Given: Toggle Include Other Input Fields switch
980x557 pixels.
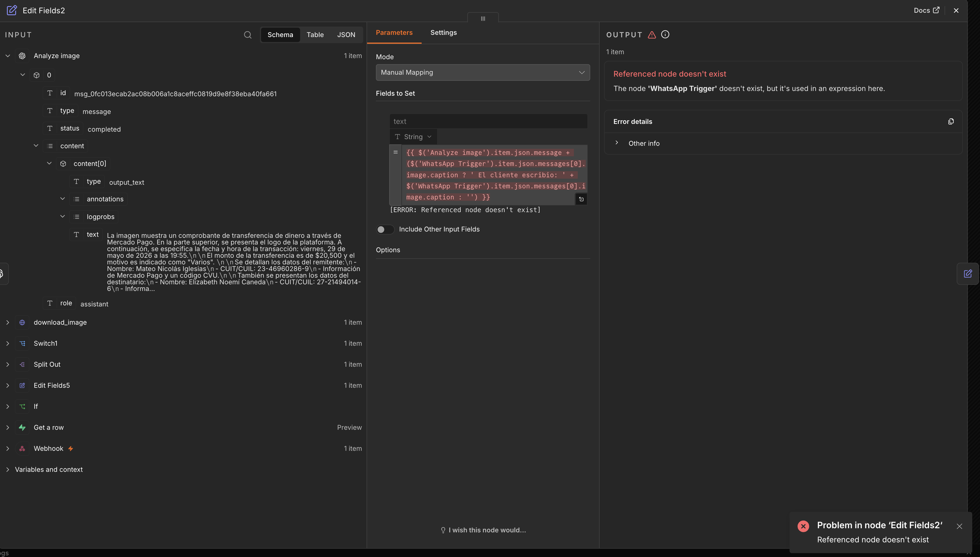Looking at the screenshot, I should 385,229.
